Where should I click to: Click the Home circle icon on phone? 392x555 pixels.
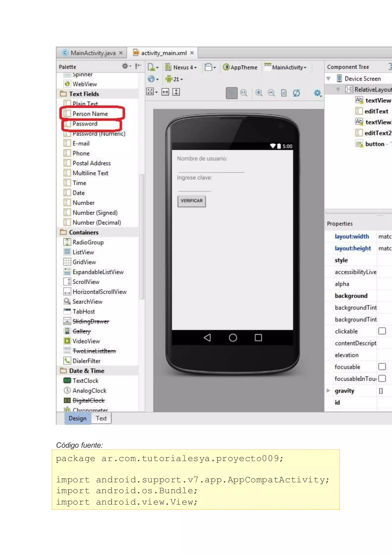coord(233,338)
